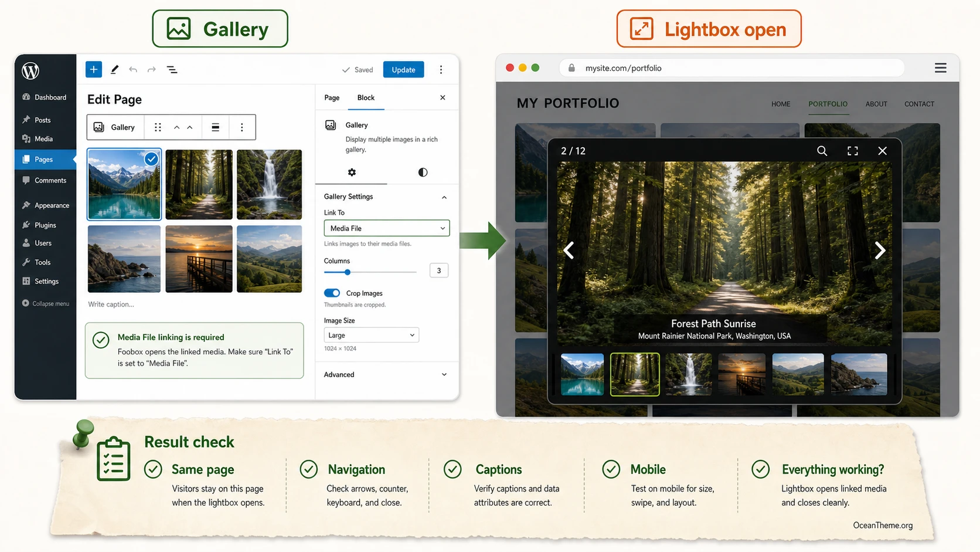
Task: Open the block styles half-circle tab
Action: tap(423, 172)
